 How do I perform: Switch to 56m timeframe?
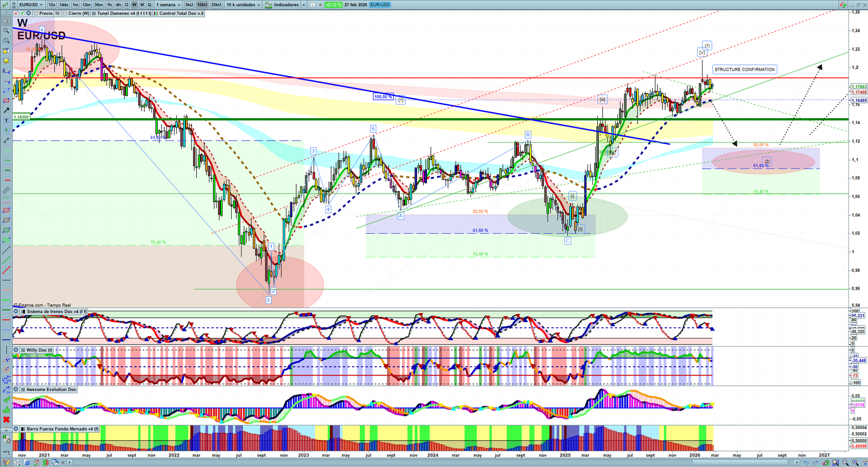click(98, 4)
